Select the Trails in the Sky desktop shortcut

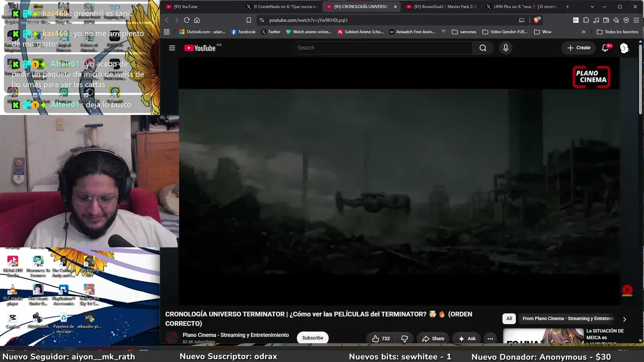[x=89, y=295]
